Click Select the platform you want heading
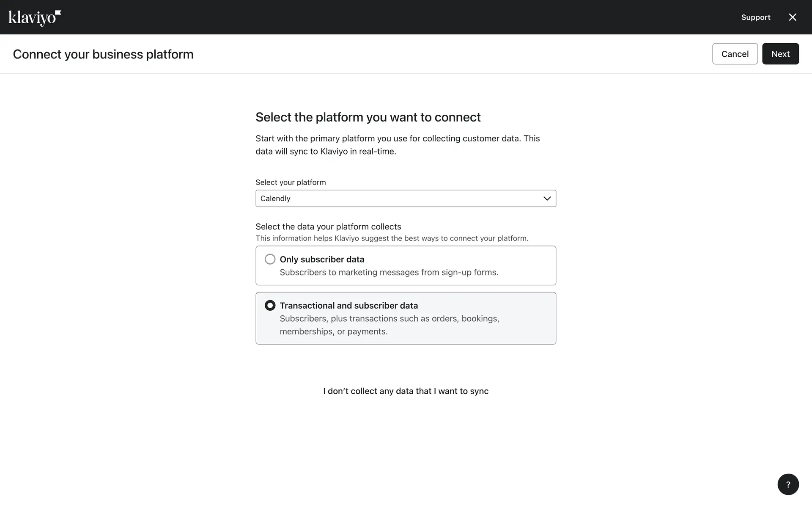This screenshot has width=812, height=508. [x=368, y=117]
